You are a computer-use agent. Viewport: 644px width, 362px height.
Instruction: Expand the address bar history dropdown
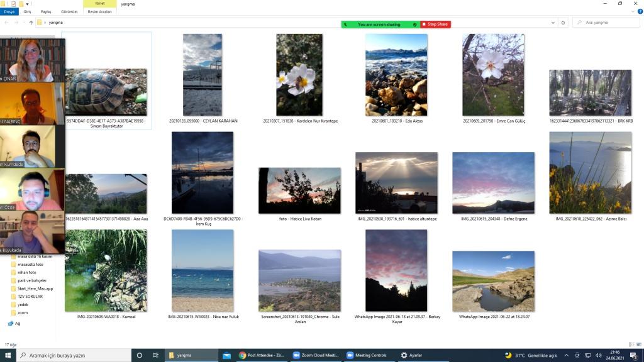tap(553, 23)
